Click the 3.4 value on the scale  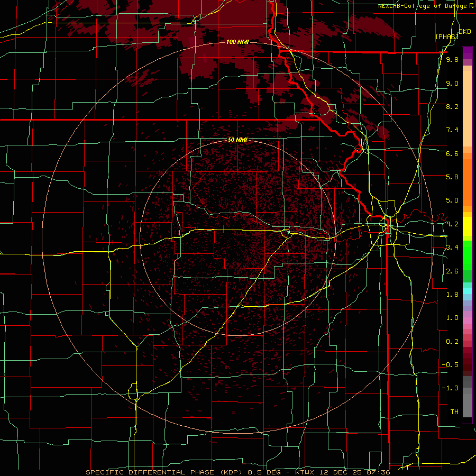click(452, 248)
